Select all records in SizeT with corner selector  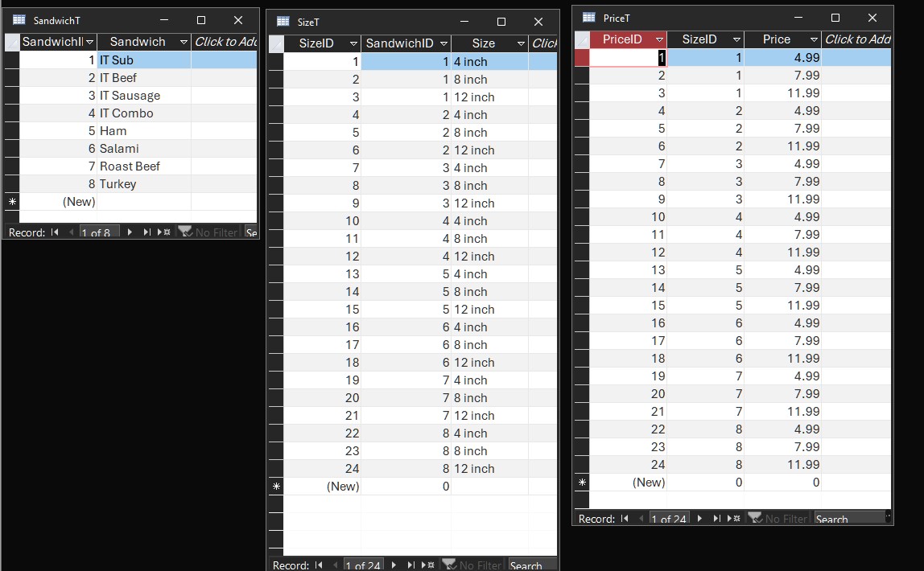pos(276,43)
